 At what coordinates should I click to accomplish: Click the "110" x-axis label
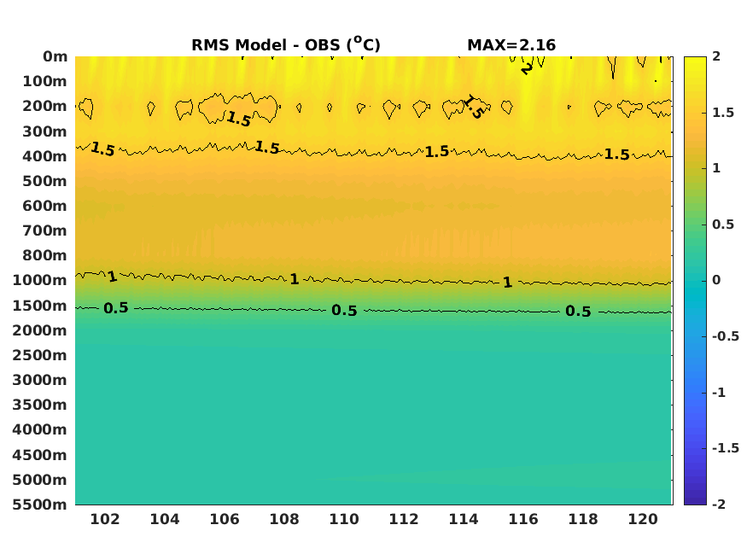[344, 519]
